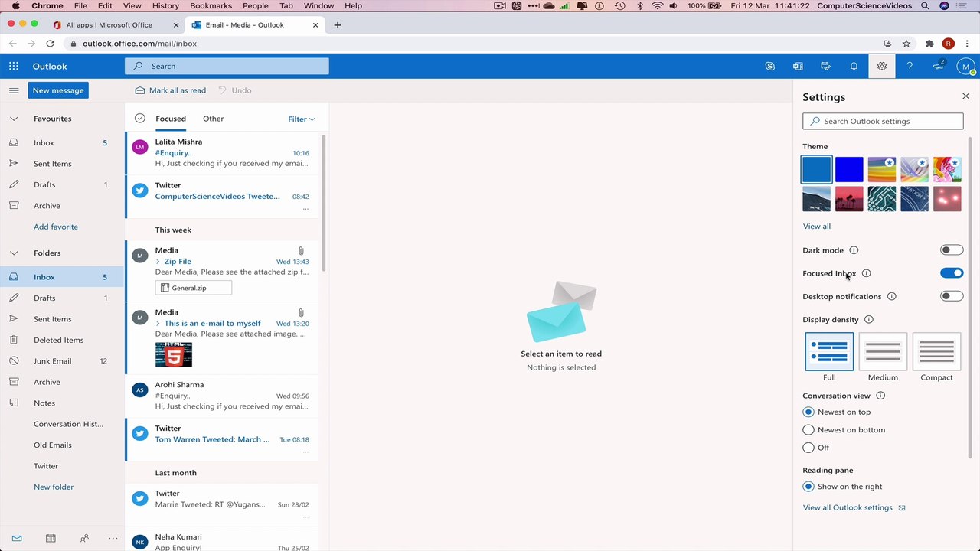Viewport: 980px width, 551px height.
Task: Click Chrome extensions puzzle icon
Action: [x=929, y=44]
